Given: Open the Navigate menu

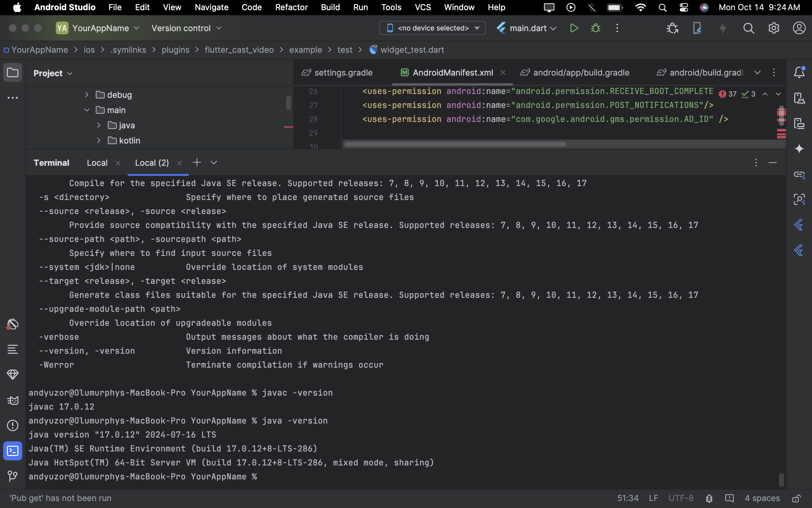Looking at the screenshot, I should (x=211, y=7).
